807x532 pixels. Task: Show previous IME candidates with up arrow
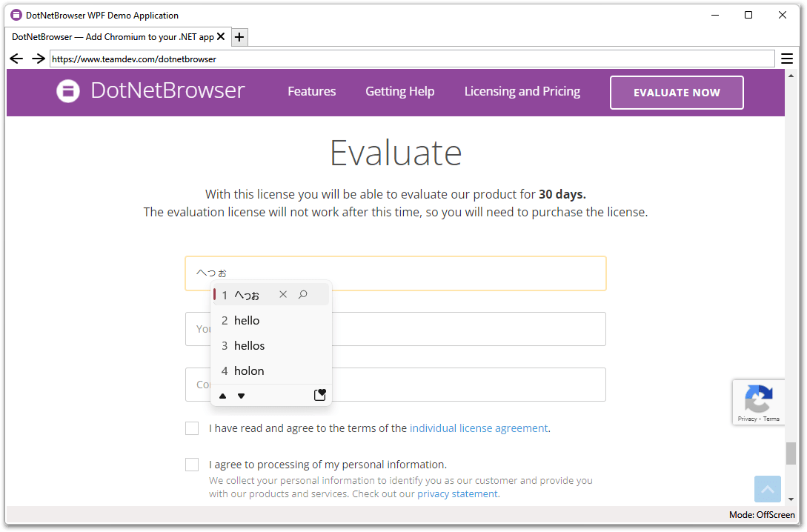[223, 396]
